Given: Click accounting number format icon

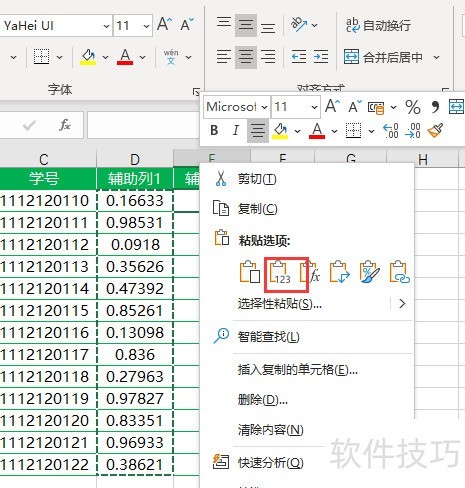Looking at the screenshot, I should tap(376, 108).
